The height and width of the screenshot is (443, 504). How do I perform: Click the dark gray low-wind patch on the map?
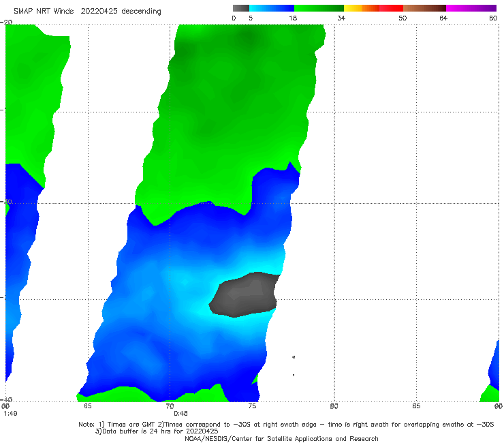tap(245, 294)
